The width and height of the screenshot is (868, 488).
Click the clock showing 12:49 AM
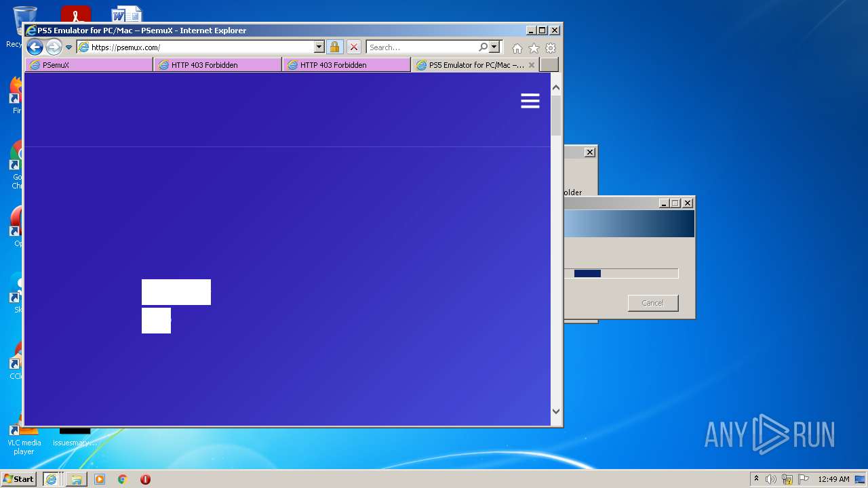pos(833,479)
